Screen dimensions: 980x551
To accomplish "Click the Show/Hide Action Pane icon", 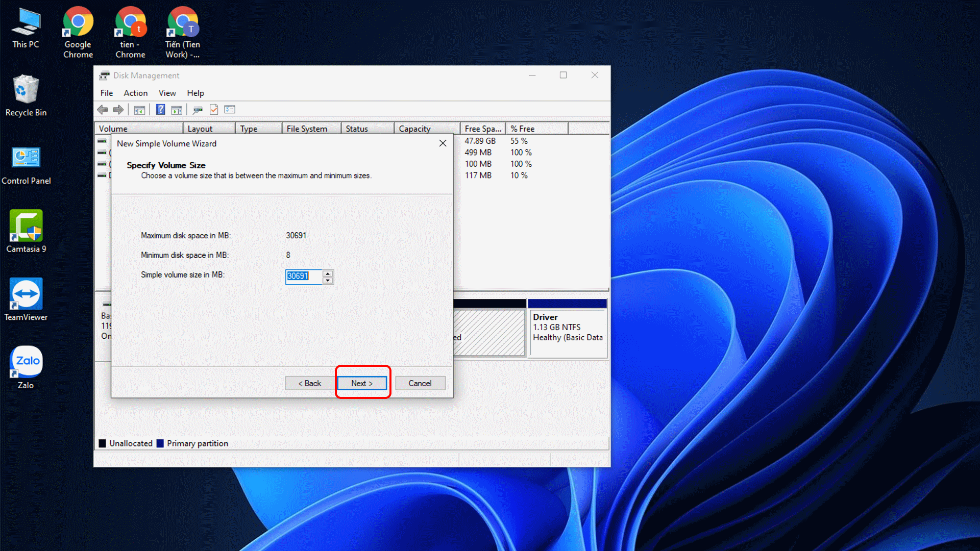I will pos(177,110).
